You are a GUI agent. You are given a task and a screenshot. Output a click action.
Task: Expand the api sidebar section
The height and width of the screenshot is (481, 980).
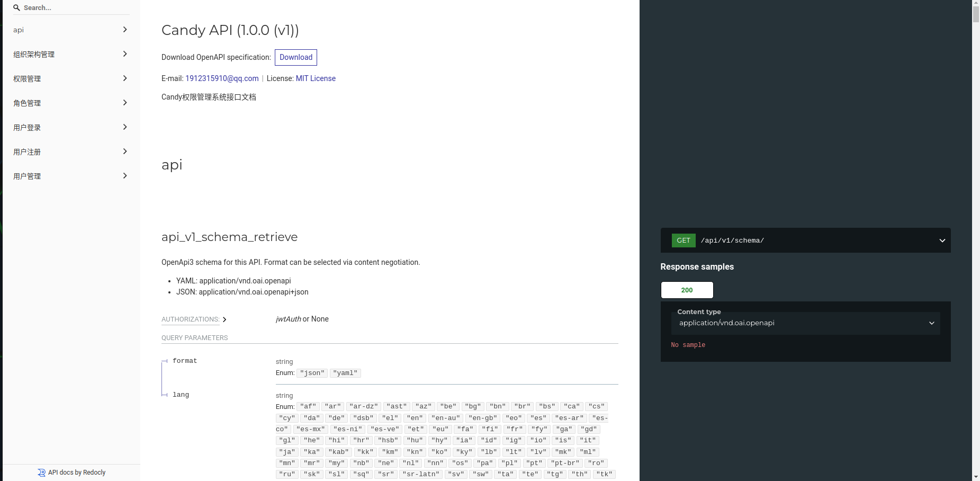click(x=125, y=30)
